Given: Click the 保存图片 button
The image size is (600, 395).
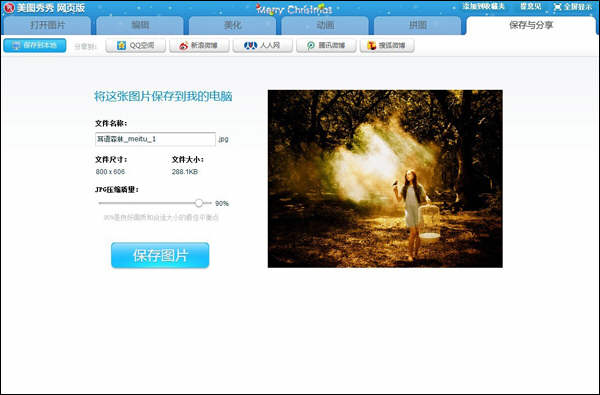Looking at the screenshot, I should point(160,255).
